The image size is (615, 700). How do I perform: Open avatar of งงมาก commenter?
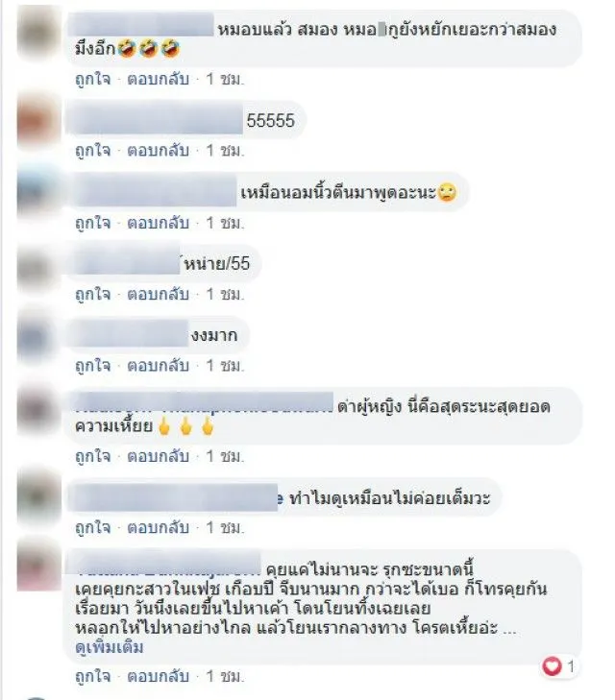click(39, 336)
